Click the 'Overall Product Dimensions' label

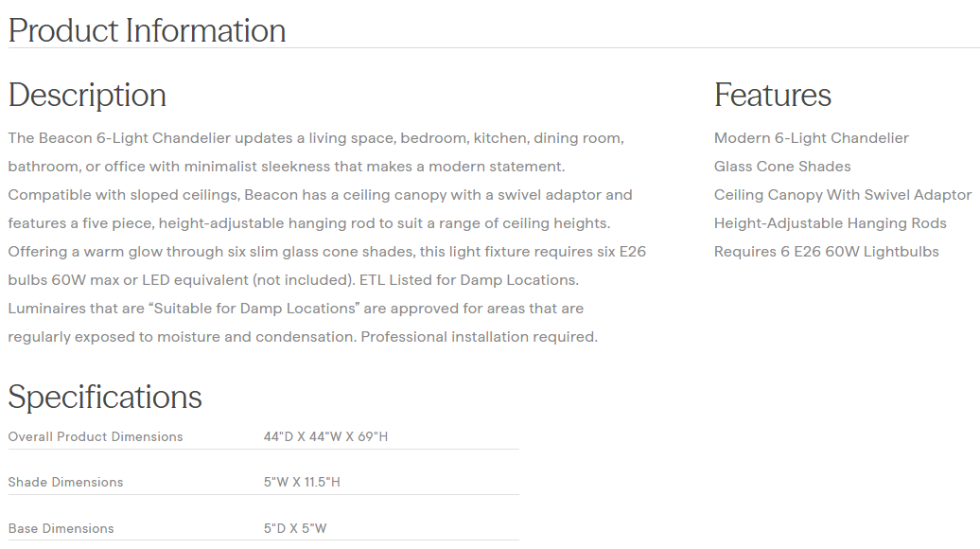(96, 436)
